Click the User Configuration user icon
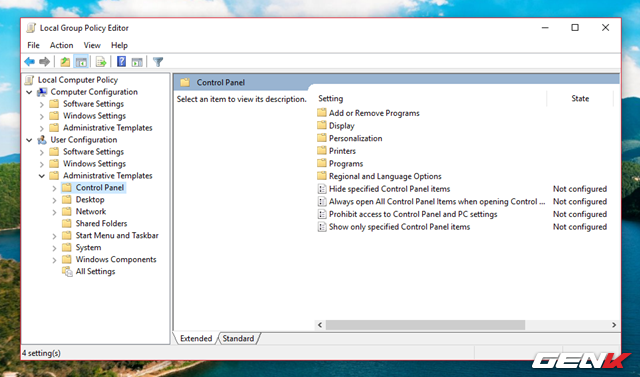 click(42, 140)
